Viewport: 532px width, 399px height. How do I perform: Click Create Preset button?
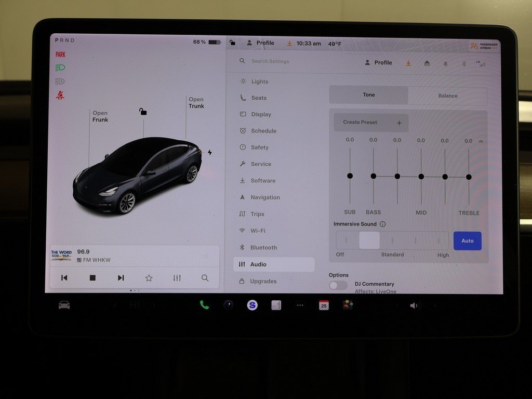[371, 123]
